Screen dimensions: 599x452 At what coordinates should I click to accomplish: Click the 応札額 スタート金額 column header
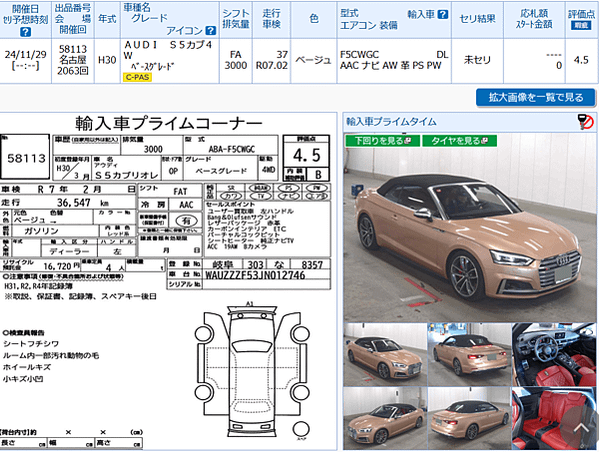point(534,19)
